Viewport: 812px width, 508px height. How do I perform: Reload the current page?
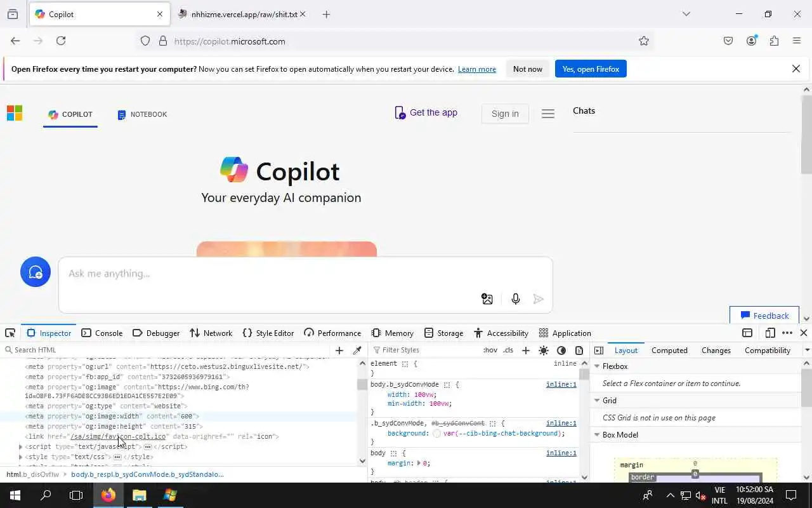61,41
